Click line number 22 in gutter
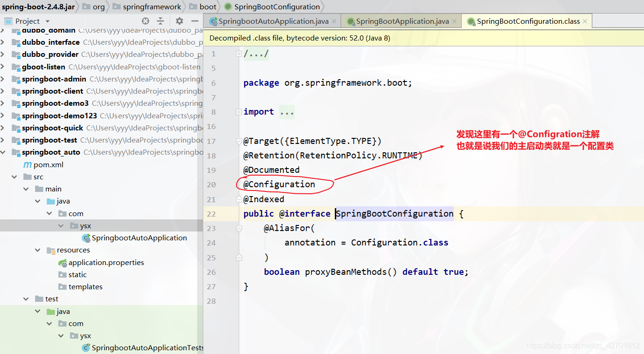Screen dimensions: 644x354 (x=211, y=214)
